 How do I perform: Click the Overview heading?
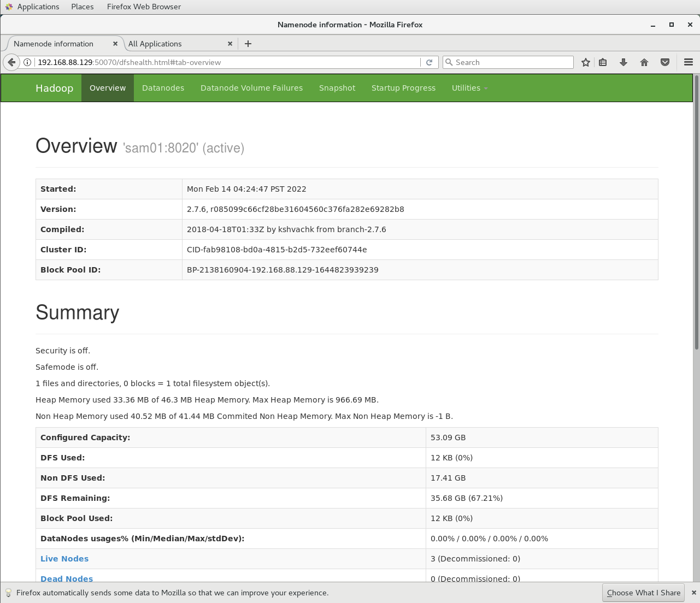pyautogui.click(x=77, y=146)
